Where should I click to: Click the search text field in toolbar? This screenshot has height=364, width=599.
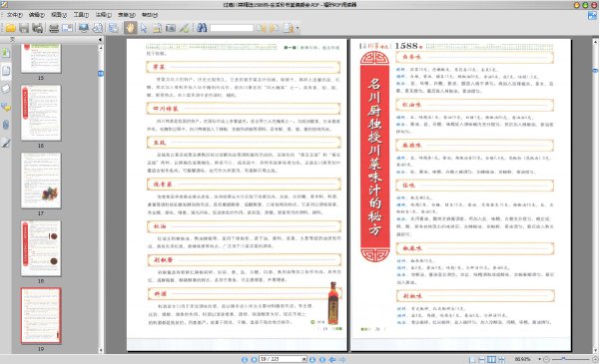tap(232, 28)
